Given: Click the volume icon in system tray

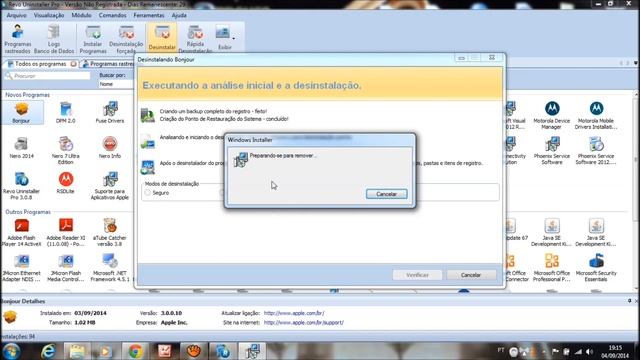Looking at the screenshot, I should tap(589, 351).
